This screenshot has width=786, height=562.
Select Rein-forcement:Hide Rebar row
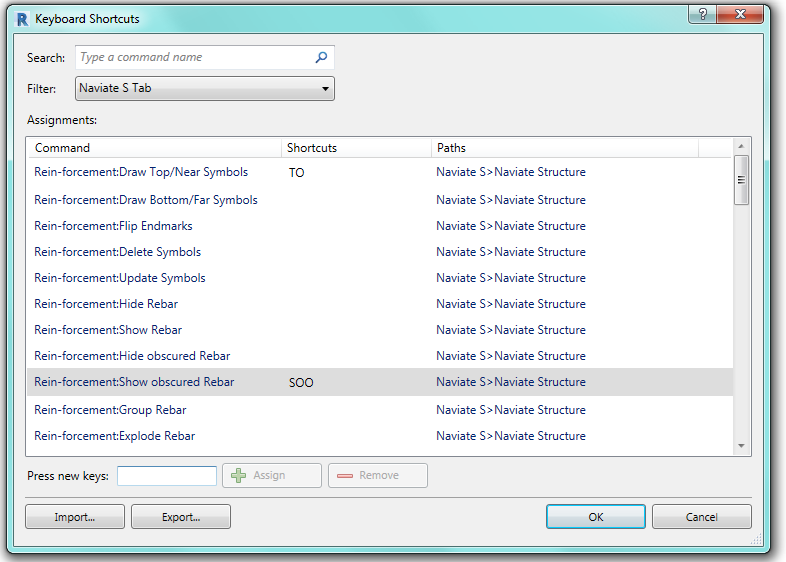tap(106, 304)
